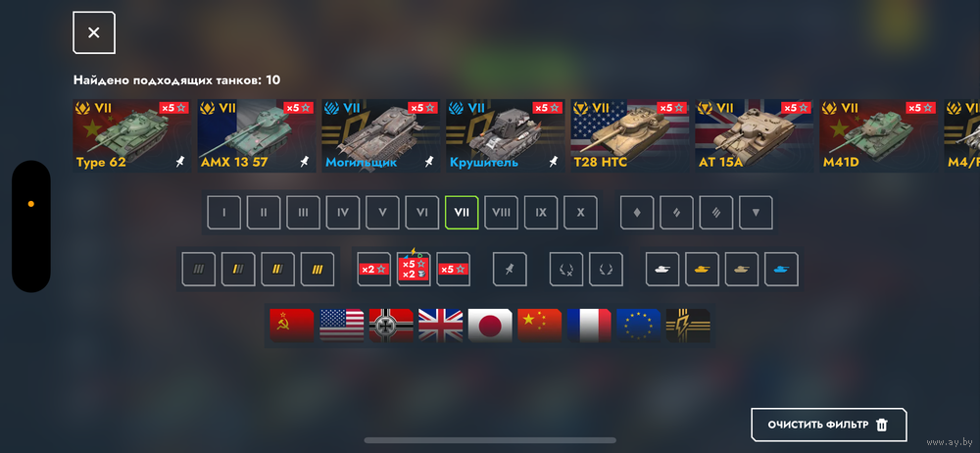980x453 pixels.
Task: Filter by light tank class diamond
Action: [x=637, y=213]
